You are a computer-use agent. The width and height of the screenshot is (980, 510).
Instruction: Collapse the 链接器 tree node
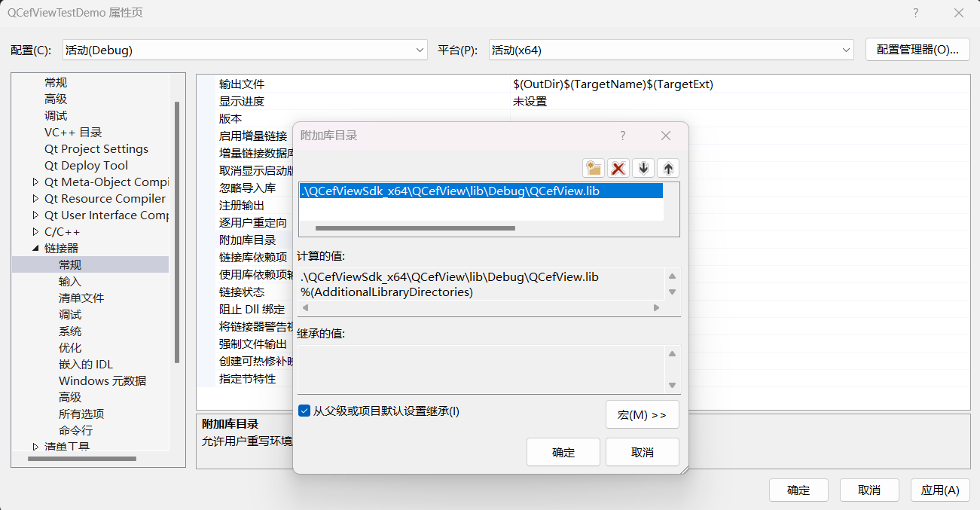point(35,249)
